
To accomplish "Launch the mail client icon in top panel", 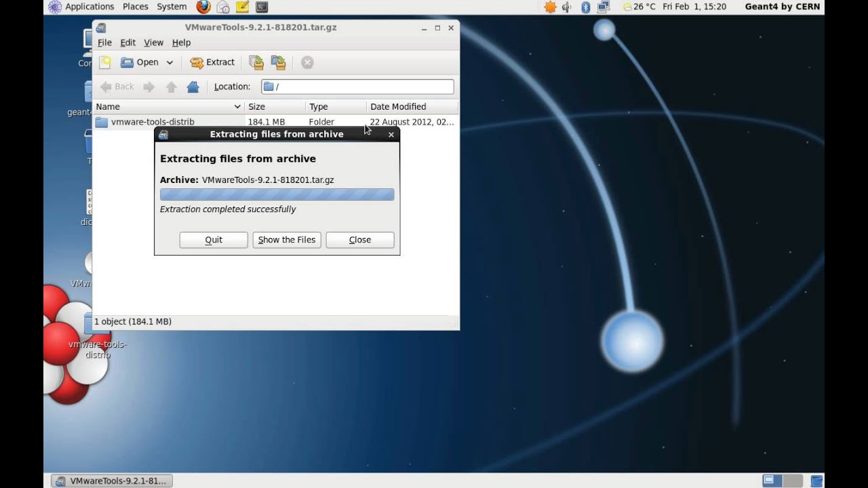I will (223, 7).
